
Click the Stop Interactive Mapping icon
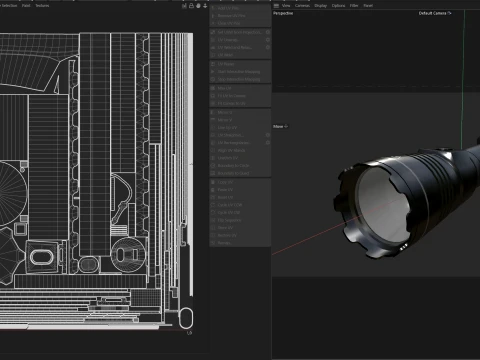pyautogui.click(x=213, y=79)
